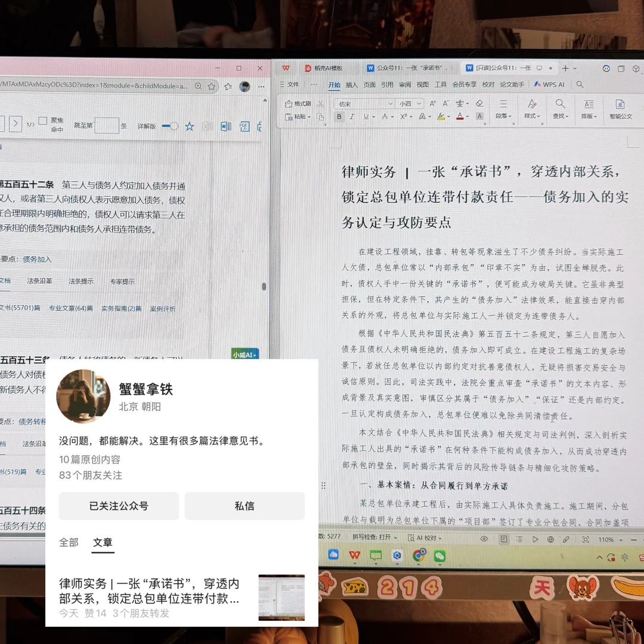The image size is (644, 644).
Task: Open the 文件 menu in WPS
Action: pyautogui.click(x=290, y=84)
